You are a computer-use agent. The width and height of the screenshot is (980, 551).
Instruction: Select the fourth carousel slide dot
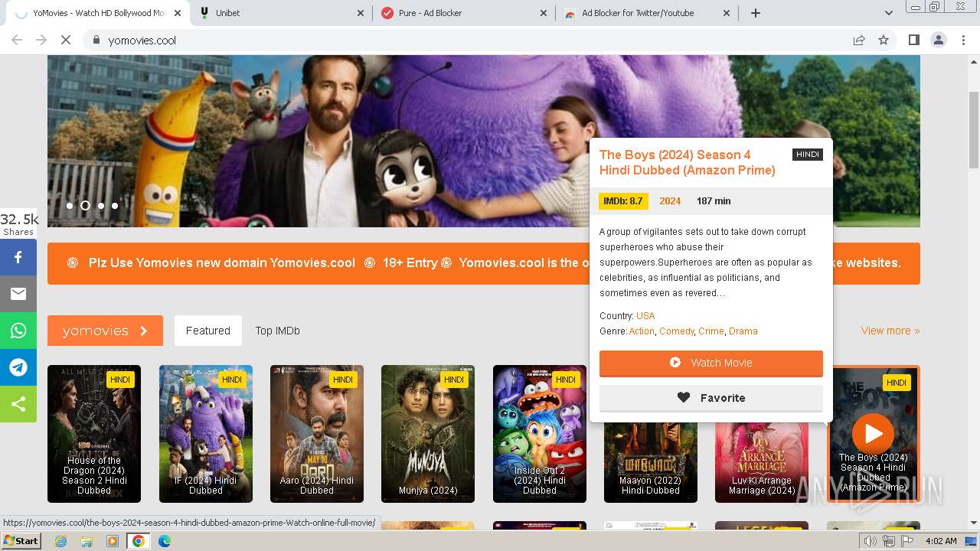[x=115, y=206]
